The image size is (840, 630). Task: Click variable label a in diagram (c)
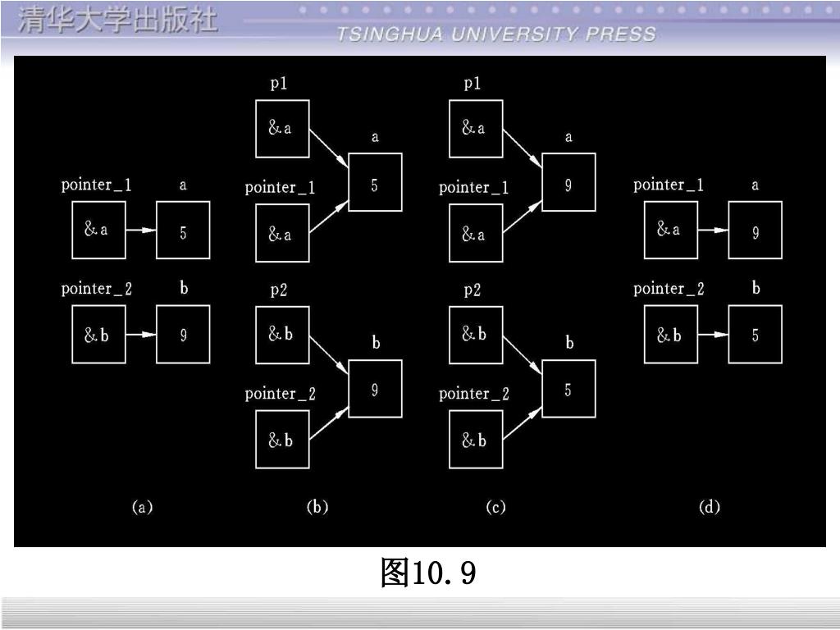click(x=568, y=137)
